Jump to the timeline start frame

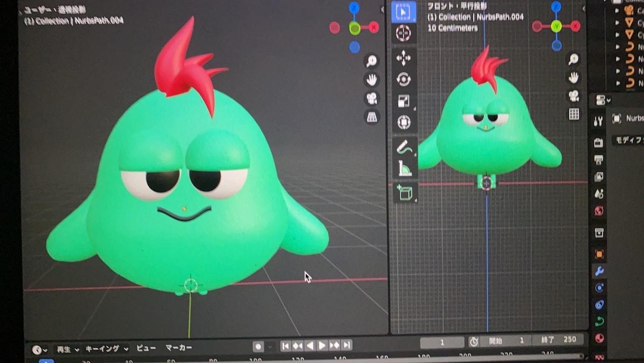coord(285,346)
